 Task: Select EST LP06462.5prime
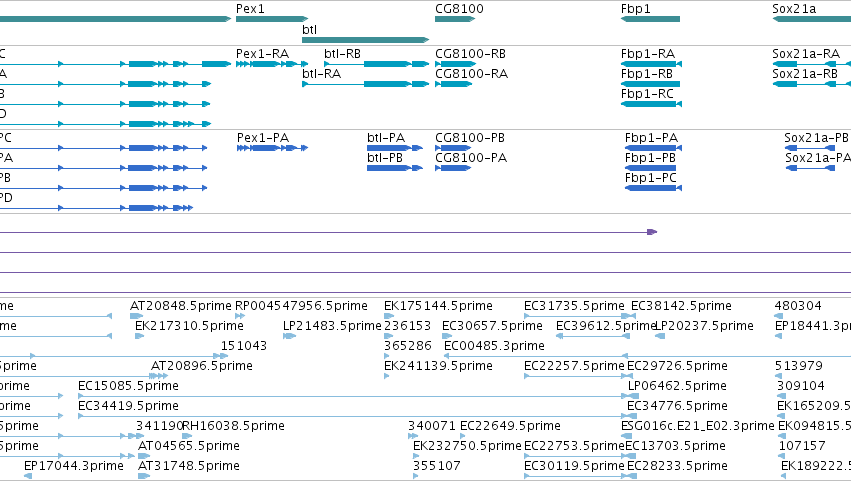pyautogui.click(x=677, y=386)
